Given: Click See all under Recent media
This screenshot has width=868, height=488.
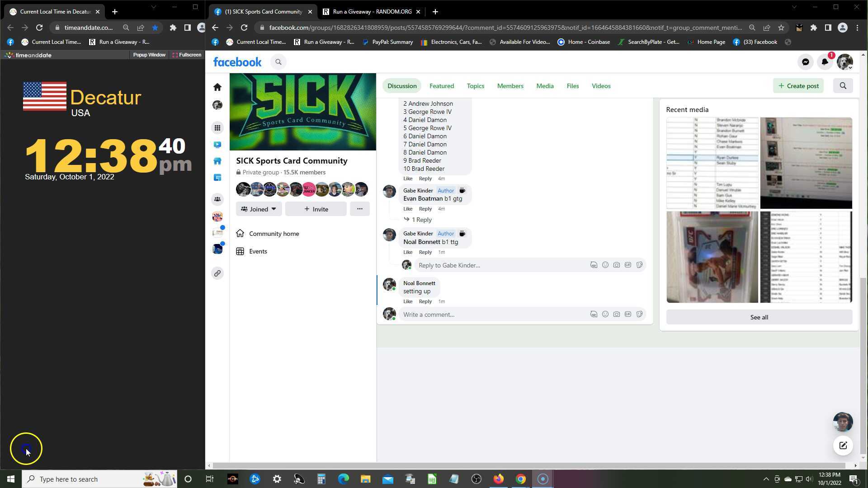Looking at the screenshot, I should [x=759, y=317].
